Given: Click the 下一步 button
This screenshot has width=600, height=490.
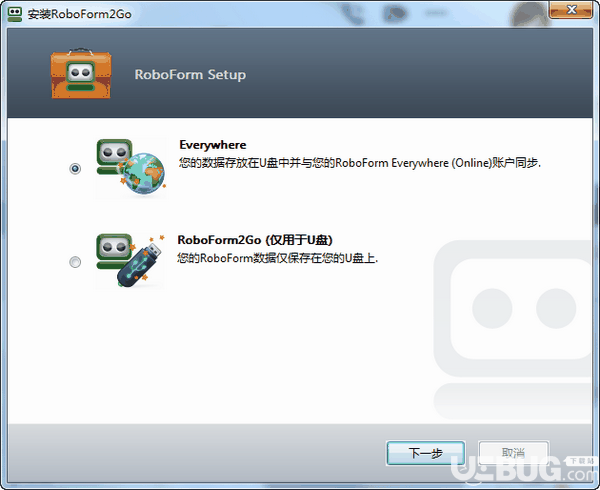Looking at the screenshot, I should click(426, 453).
